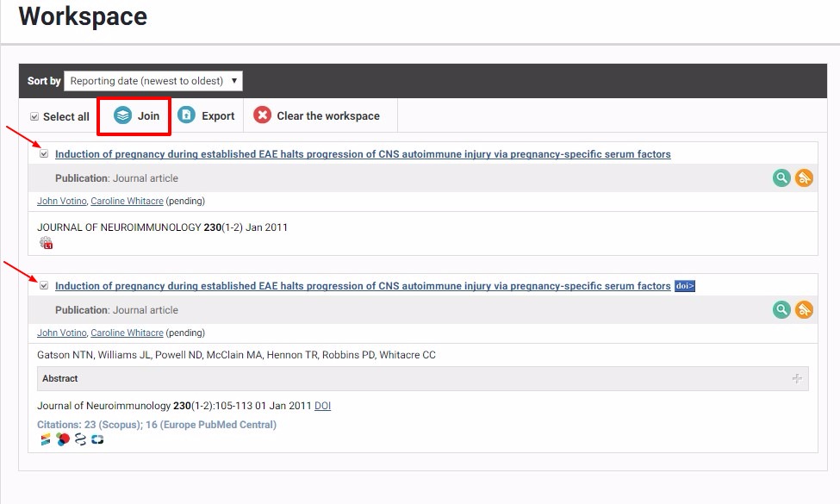Click second Publication: Journal article label above Gatson
840x504 pixels.
coord(117,310)
